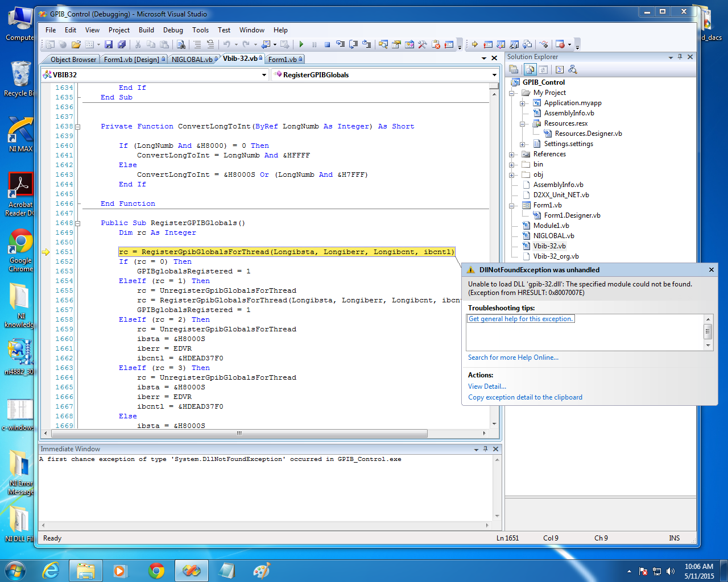Open the Error List toolbar icon

tap(436, 44)
